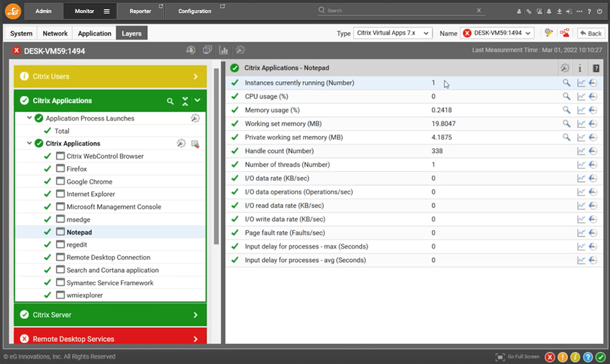
Task: Click the history icon for Page fault rate
Action: [593, 233]
